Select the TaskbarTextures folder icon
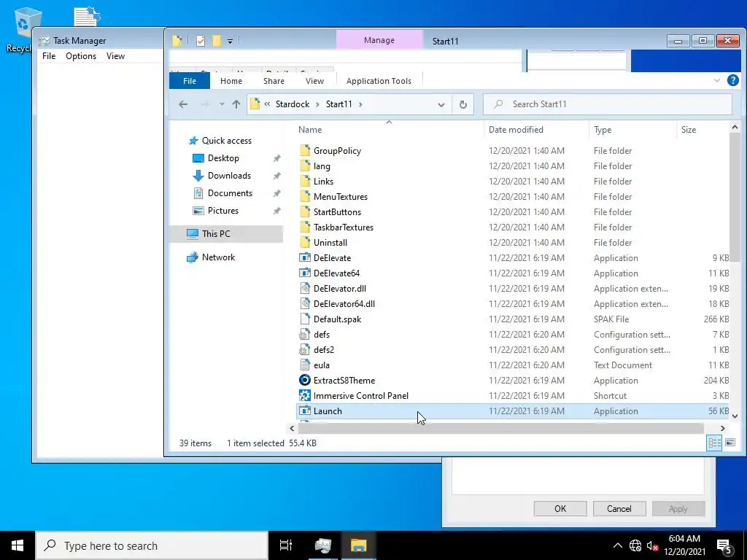The height and width of the screenshot is (560, 747). 305,227
